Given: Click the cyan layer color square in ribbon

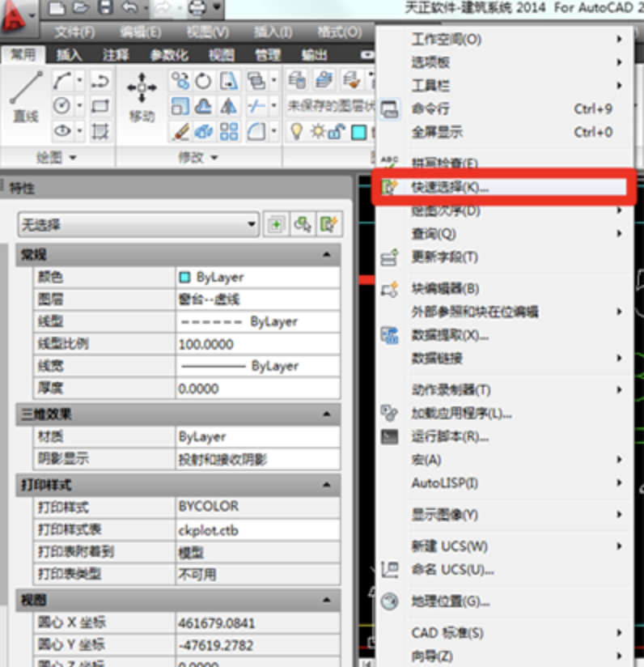Looking at the screenshot, I should pos(358,132).
